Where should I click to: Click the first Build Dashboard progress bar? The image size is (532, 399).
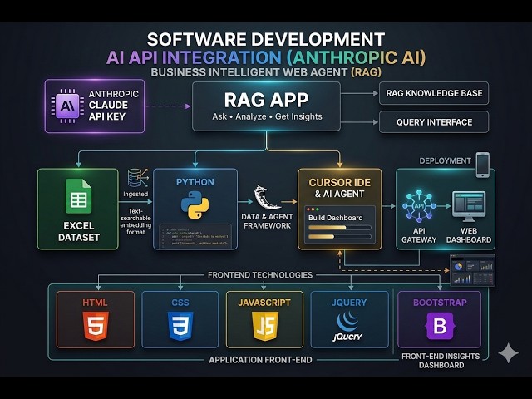(x=340, y=228)
